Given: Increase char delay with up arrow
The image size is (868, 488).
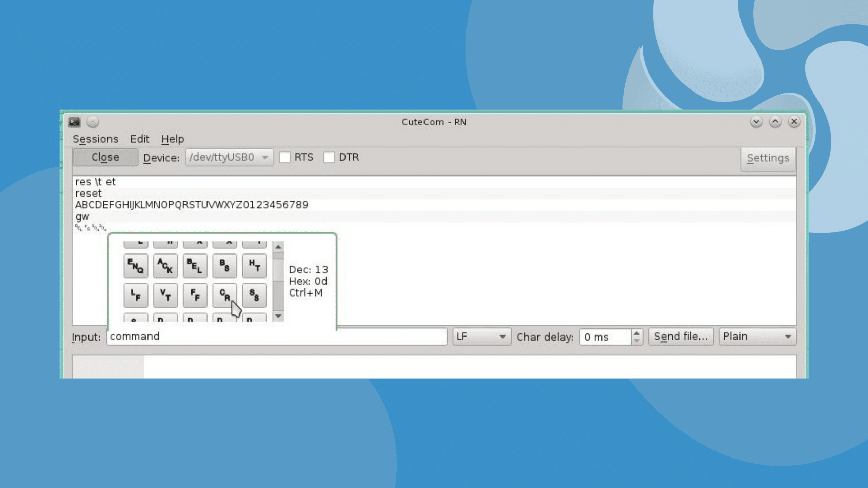Looking at the screenshot, I should tap(637, 333).
